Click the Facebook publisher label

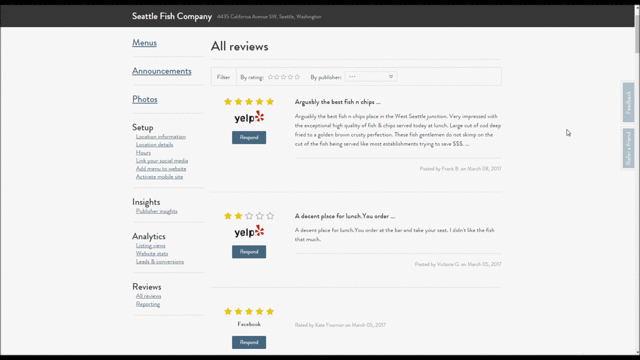tap(249, 324)
